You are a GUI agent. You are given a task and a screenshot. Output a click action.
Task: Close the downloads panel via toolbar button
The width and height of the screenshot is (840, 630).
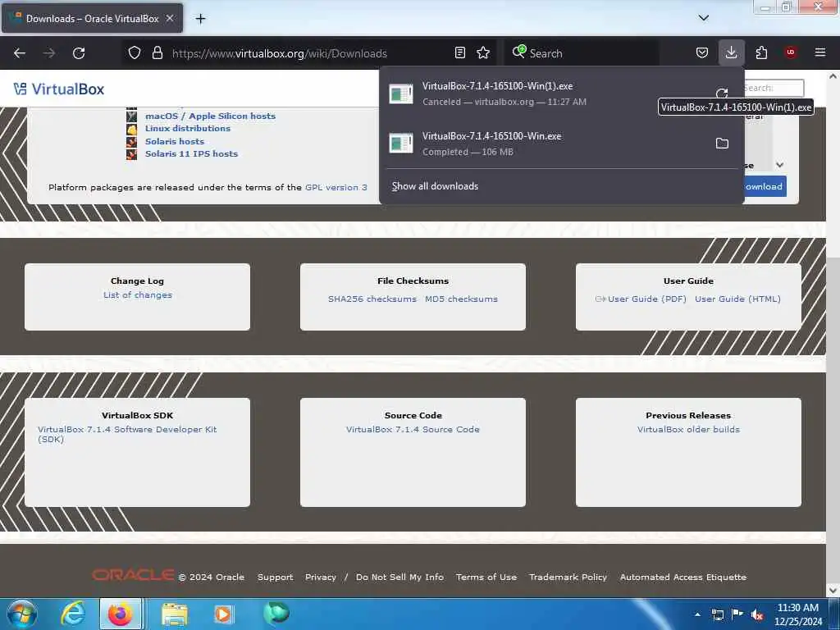(x=731, y=53)
